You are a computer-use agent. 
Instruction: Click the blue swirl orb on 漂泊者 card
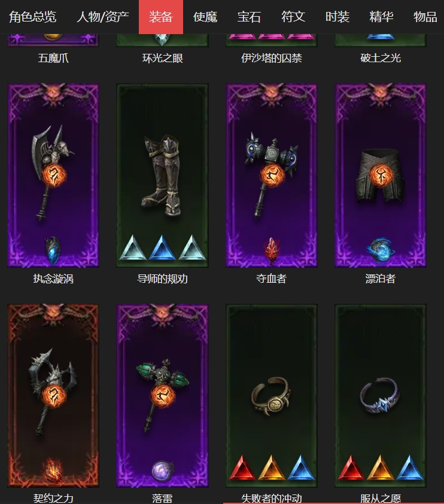(381, 249)
